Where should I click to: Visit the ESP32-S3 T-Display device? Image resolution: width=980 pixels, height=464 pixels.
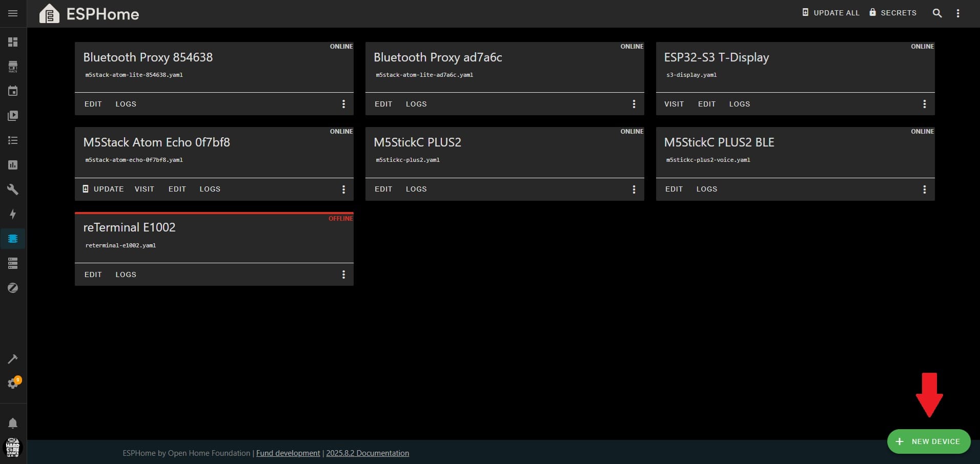(x=674, y=104)
